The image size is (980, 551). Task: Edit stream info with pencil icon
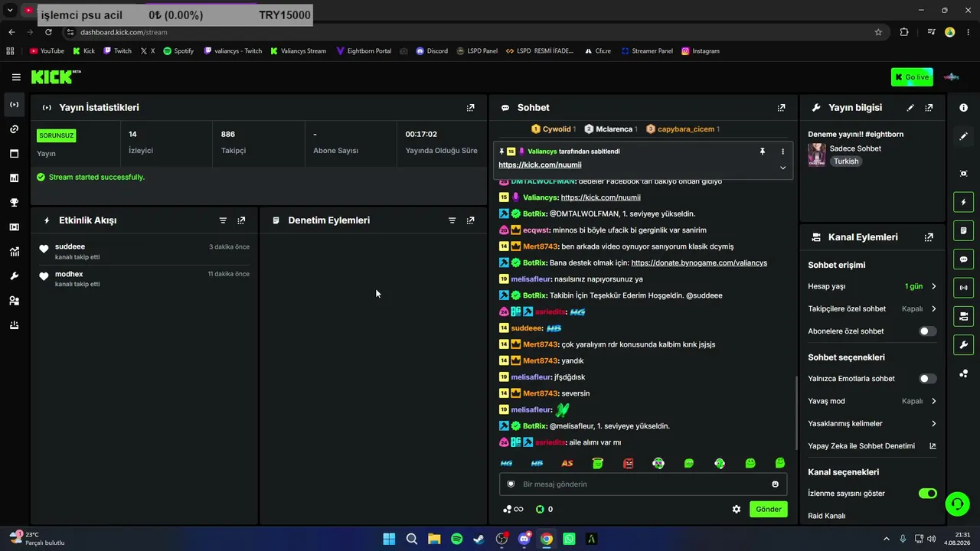910,108
